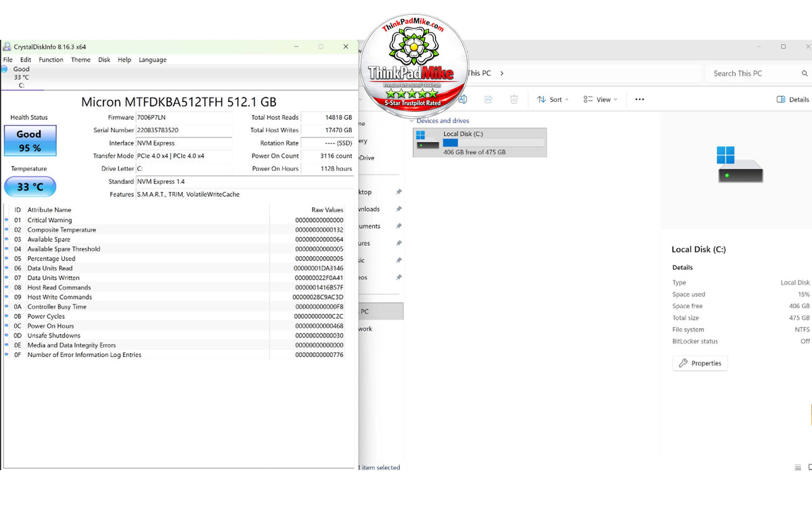Toggle the Details pane button in Explorer
This screenshot has width=812, height=510.
[x=793, y=99]
